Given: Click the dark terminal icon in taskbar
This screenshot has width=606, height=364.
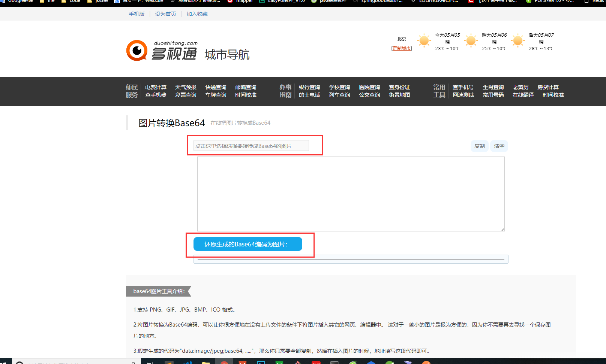Looking at the screenshot, I should (334, 362).
